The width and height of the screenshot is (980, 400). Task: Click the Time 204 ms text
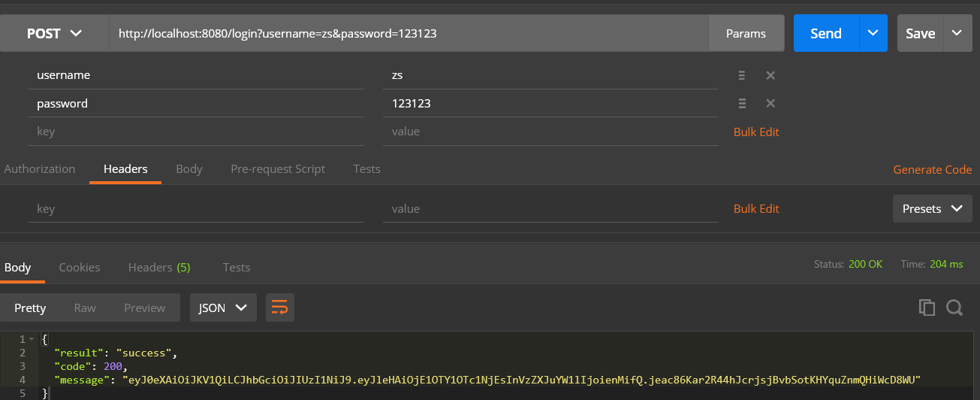932,265
